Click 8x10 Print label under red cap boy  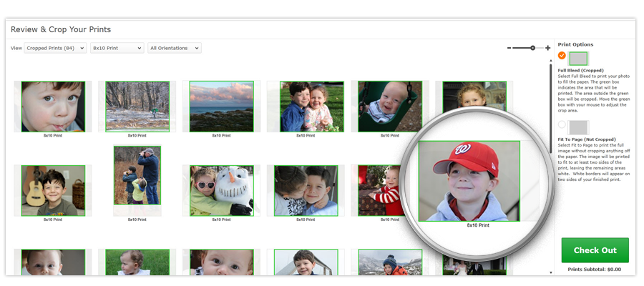[x=478, y=225]
